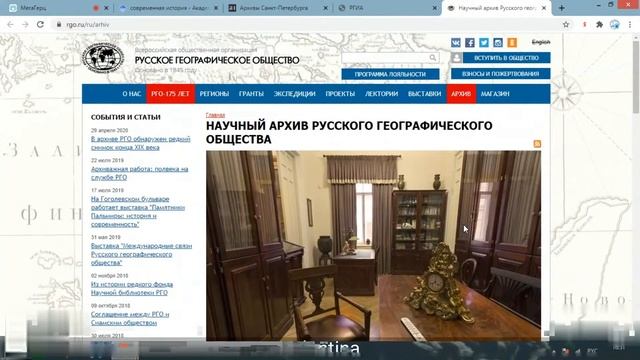Viewport: 640px width, 360px height.
Task: Click the 'ВЗНОСЫ И ПОЖЕРТВОВАНИЯ' button
Action: tap(500, 74)
